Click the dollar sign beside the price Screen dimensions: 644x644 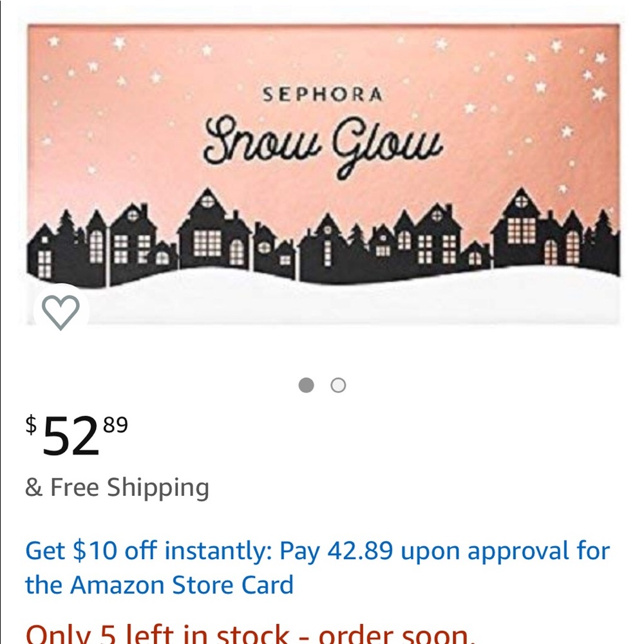pyautogui.click(x=31, y=424)
